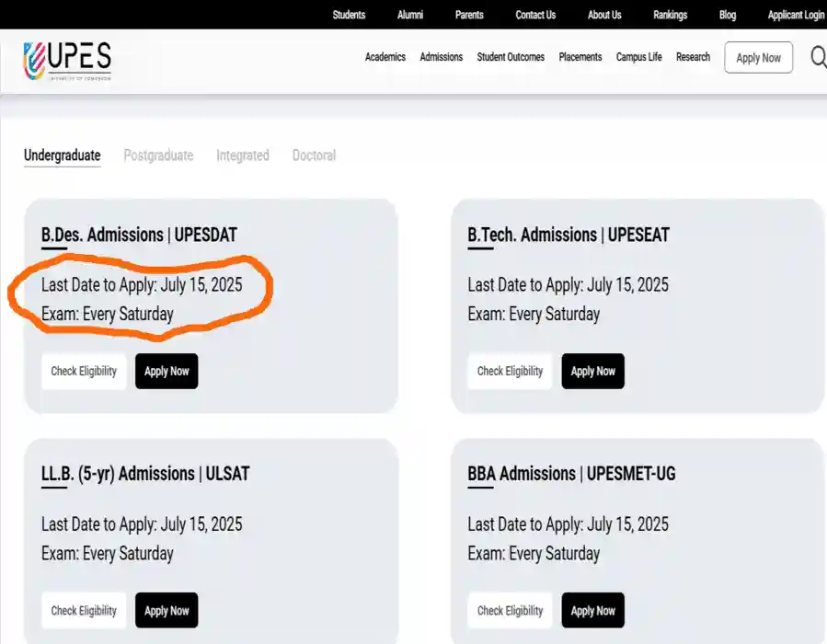Screen dimensions: 827x644
Task: Select the Undergraduate tab
Action: click(x=63, y=155)
